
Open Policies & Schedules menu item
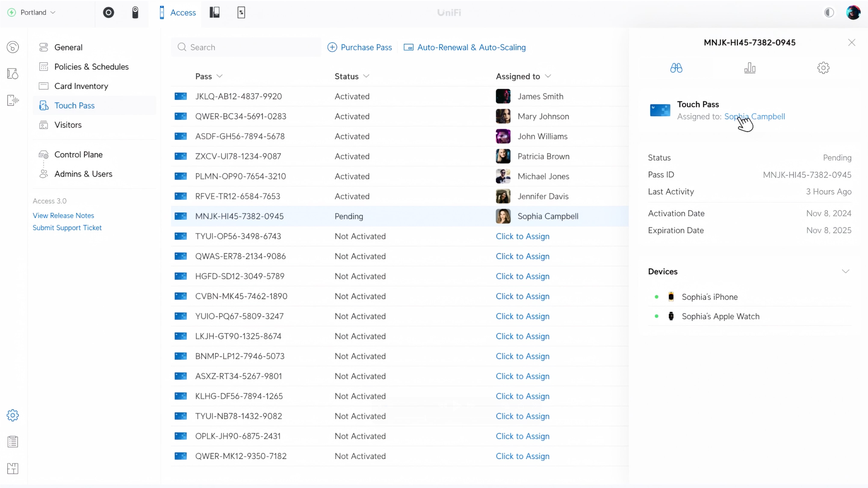[x=91, y=67]
